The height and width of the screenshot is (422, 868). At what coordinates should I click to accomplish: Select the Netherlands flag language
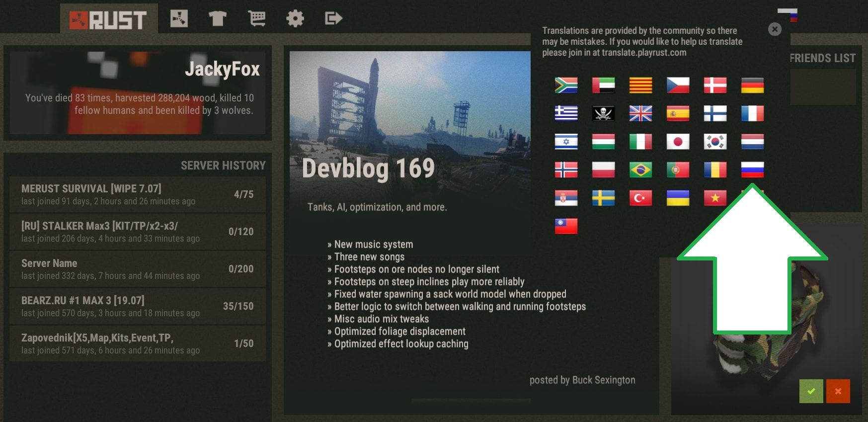coord(752,142)
